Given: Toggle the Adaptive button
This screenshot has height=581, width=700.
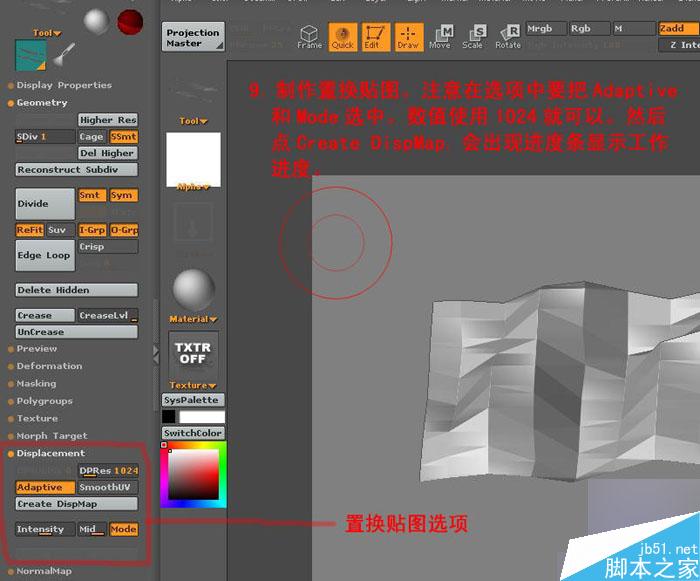Looking at the screenshot, I should (x=45, y=487).
